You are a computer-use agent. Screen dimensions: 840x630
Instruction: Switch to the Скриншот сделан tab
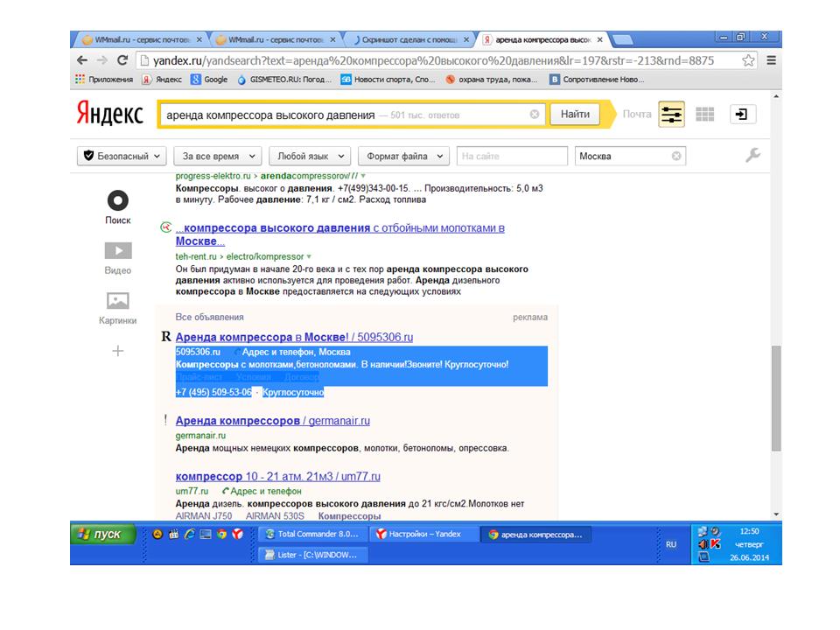(409, 39)
